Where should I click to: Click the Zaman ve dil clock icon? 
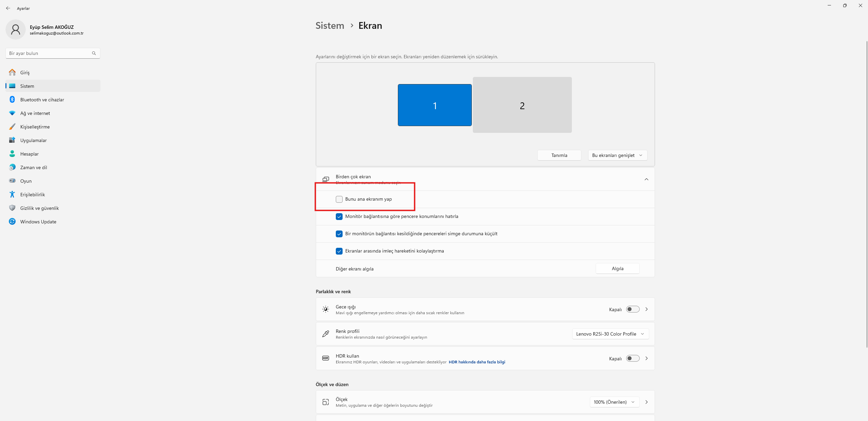tap(12, 167)
